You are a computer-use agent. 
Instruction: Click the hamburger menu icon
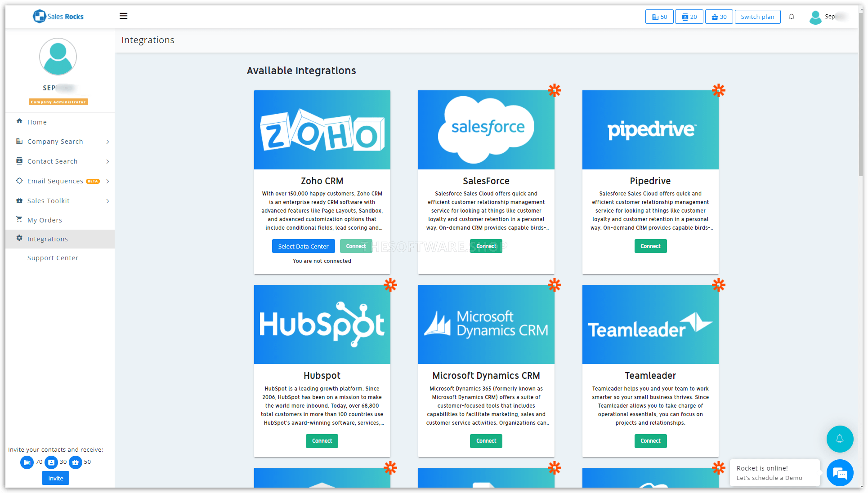click(x=123, y=16)
